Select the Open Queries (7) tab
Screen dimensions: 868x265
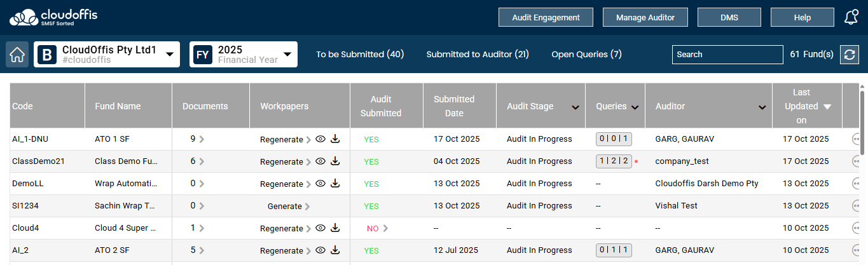click(x=586, y=55)
